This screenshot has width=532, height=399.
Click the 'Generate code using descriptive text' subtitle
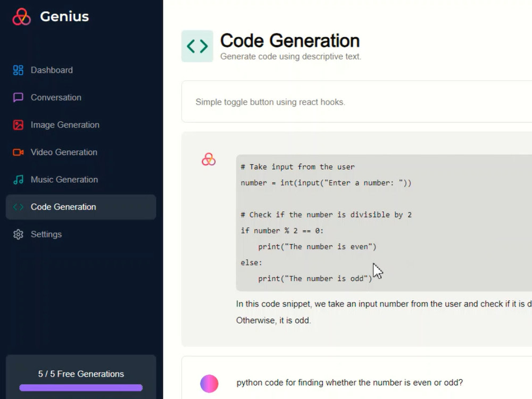click(291, 56)
